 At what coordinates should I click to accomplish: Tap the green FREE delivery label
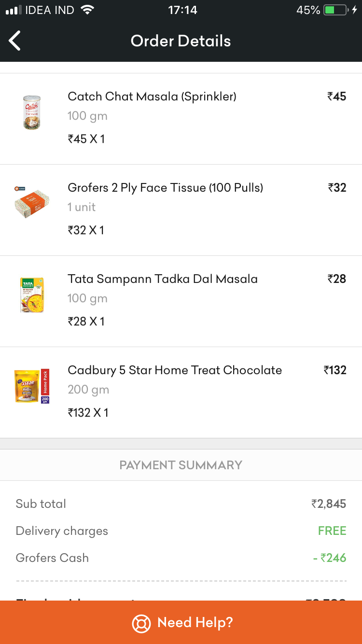(x=332, y=531)
